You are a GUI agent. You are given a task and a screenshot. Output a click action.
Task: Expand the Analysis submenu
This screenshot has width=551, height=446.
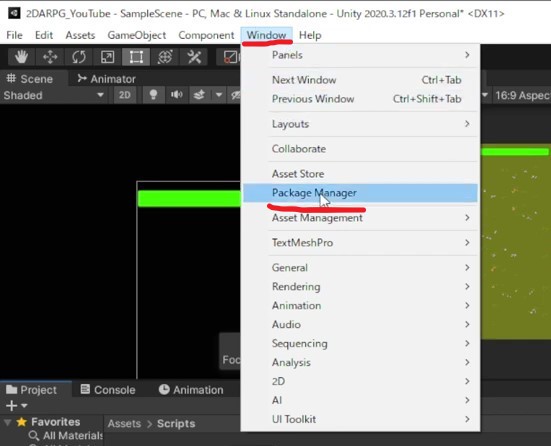point(360,363)
